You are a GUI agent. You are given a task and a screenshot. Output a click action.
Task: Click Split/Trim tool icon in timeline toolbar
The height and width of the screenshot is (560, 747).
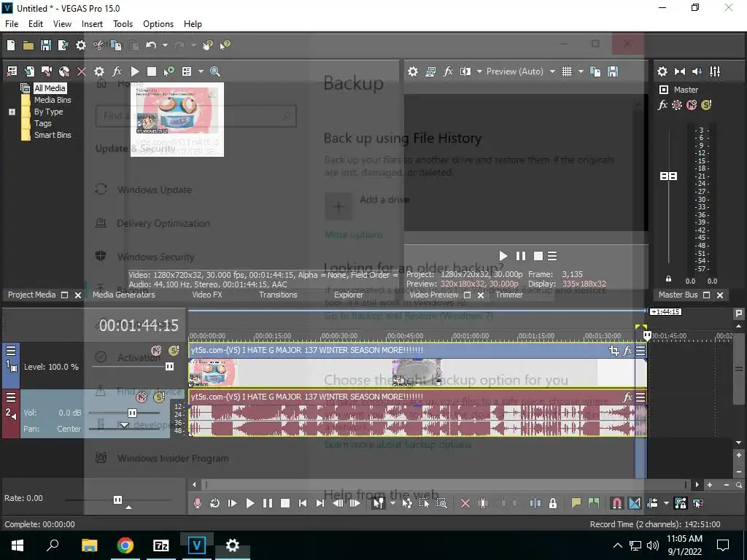483,503
